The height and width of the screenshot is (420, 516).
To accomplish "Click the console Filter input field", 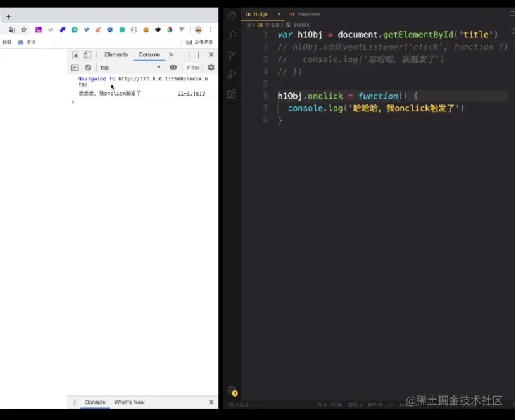I will click(x=193, y=68).
